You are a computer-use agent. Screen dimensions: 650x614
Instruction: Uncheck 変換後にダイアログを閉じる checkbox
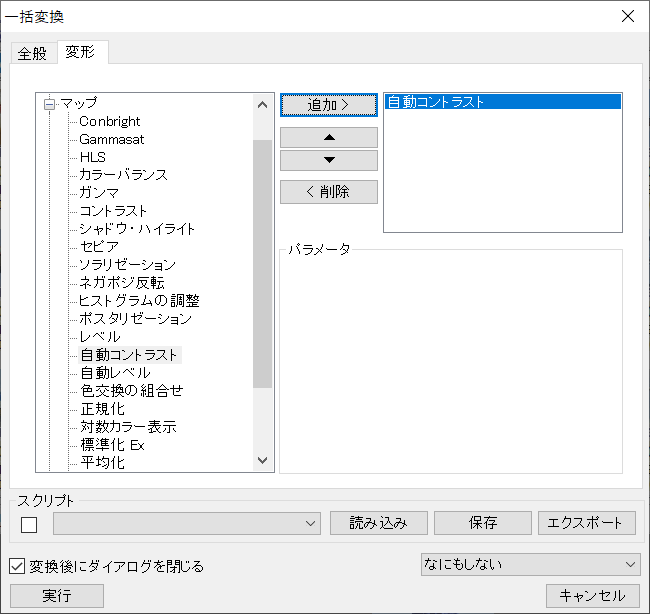[x=17, y=566]
